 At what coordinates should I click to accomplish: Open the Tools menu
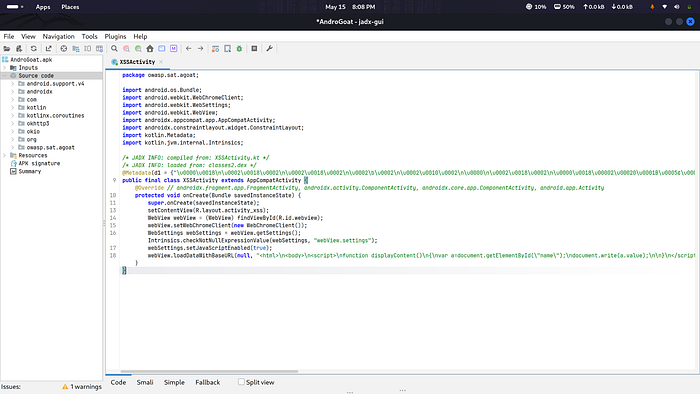tap(89, 37)
